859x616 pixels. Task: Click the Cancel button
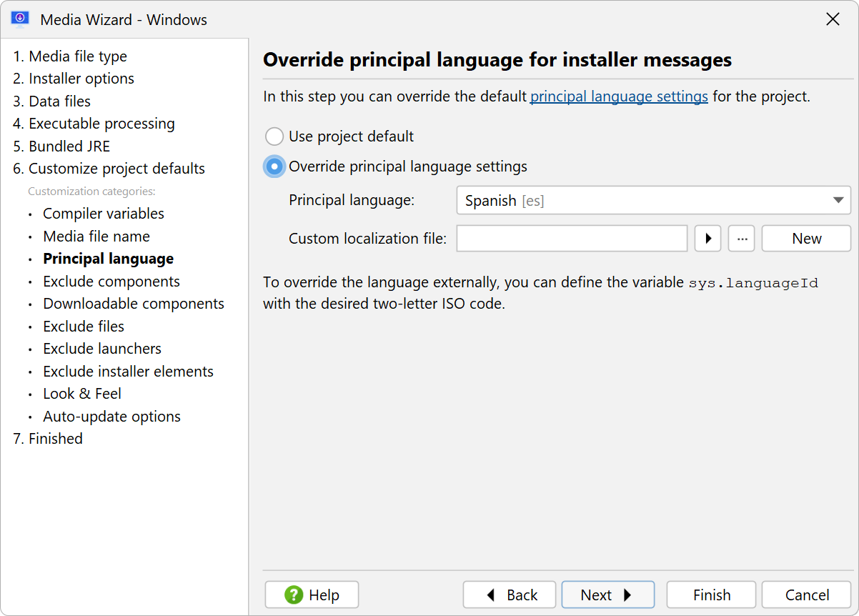806,595
